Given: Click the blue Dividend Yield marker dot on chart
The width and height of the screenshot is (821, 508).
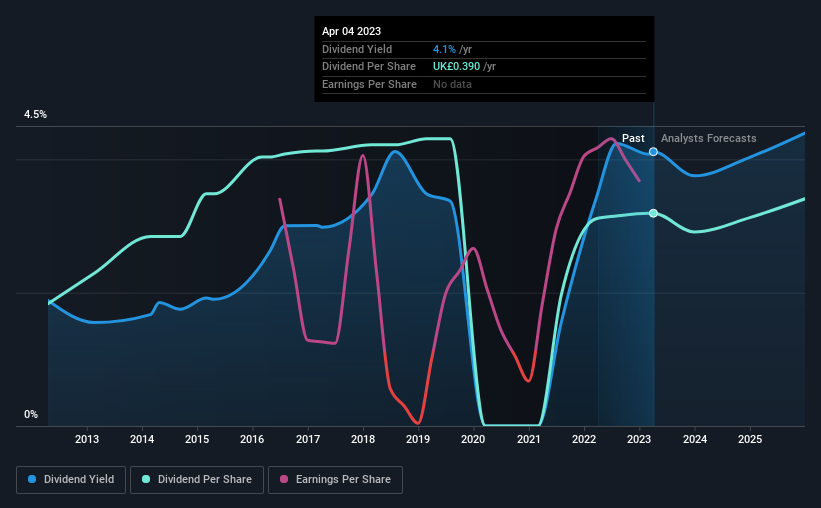Looking at the screenshot, I should click(653, 152).
